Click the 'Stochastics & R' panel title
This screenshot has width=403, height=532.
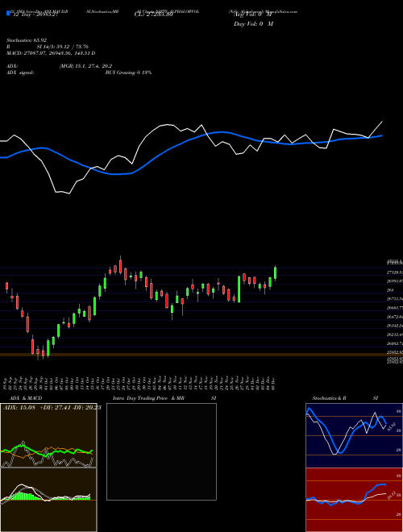(330, 398)
